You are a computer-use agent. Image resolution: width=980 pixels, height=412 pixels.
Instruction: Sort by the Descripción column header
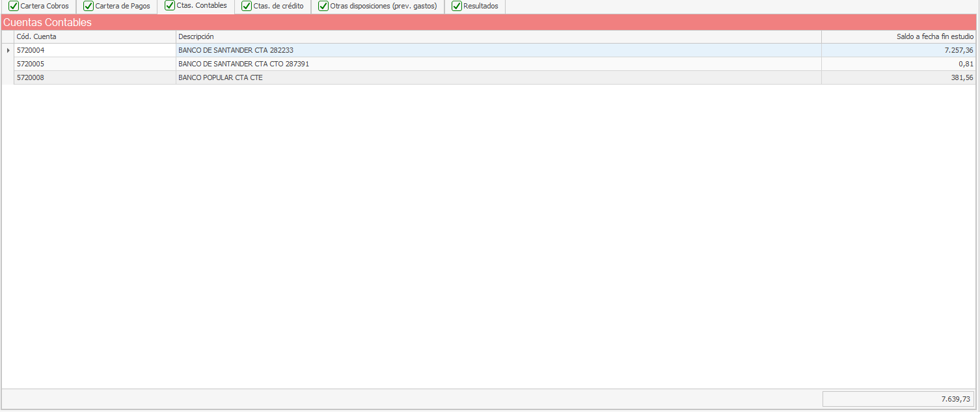(x=498, y=36)
